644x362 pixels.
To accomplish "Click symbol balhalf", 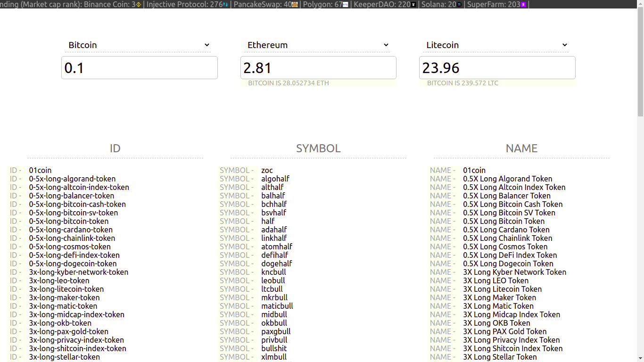I will tap(273, 196).
